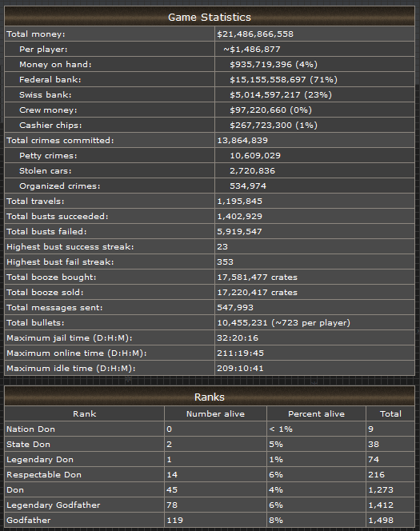Select the Highest bust fail streak row

pos(210,262)
